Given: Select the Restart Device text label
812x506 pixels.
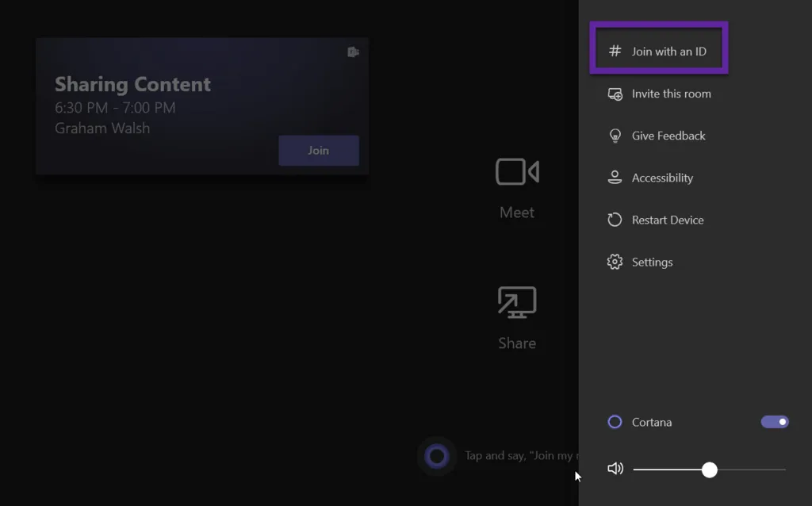Looking at the screenshot, I should (668, 220).
